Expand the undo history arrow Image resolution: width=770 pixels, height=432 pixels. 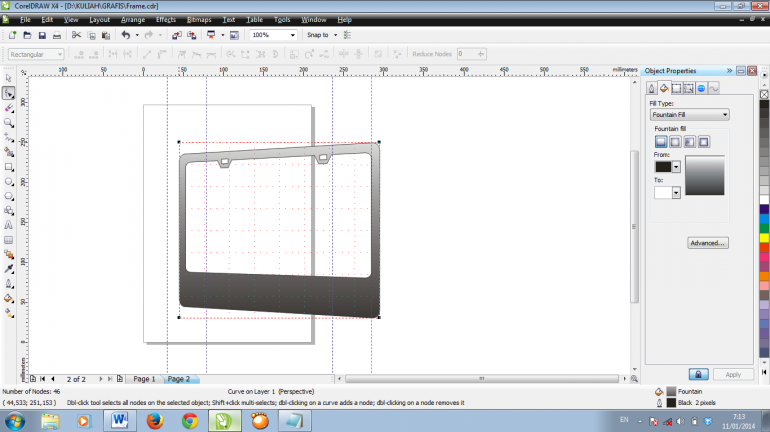(x=137, y=35)
